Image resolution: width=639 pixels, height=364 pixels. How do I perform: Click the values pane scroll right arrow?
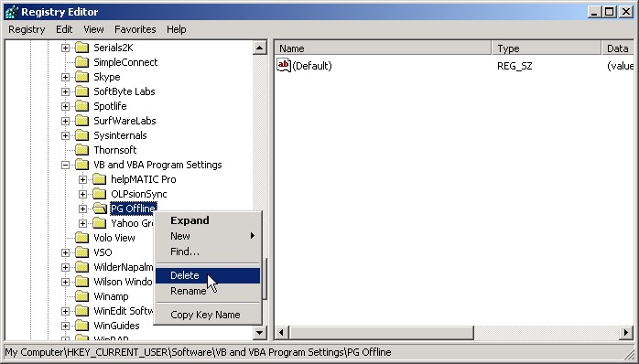(x=626, y=333)
